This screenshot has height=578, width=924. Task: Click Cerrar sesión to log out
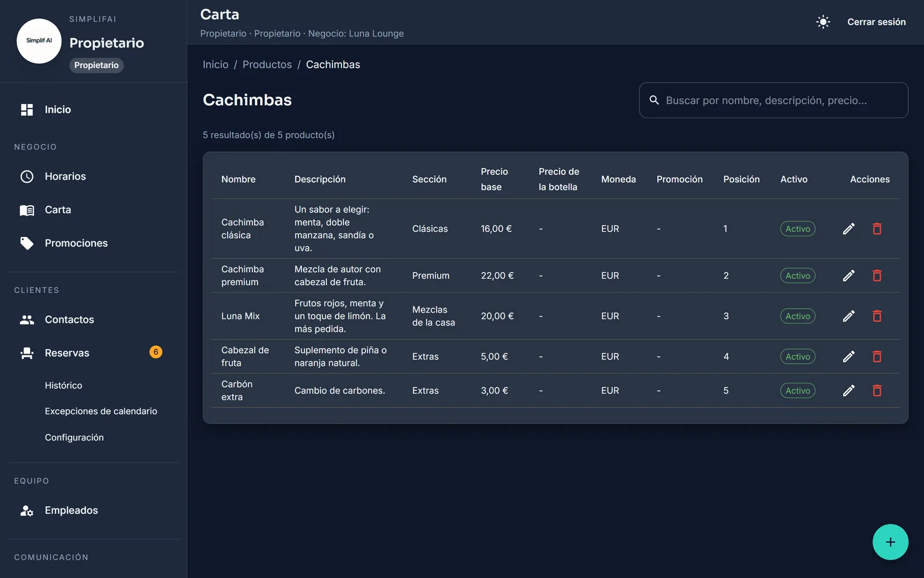tap(876, 22)
